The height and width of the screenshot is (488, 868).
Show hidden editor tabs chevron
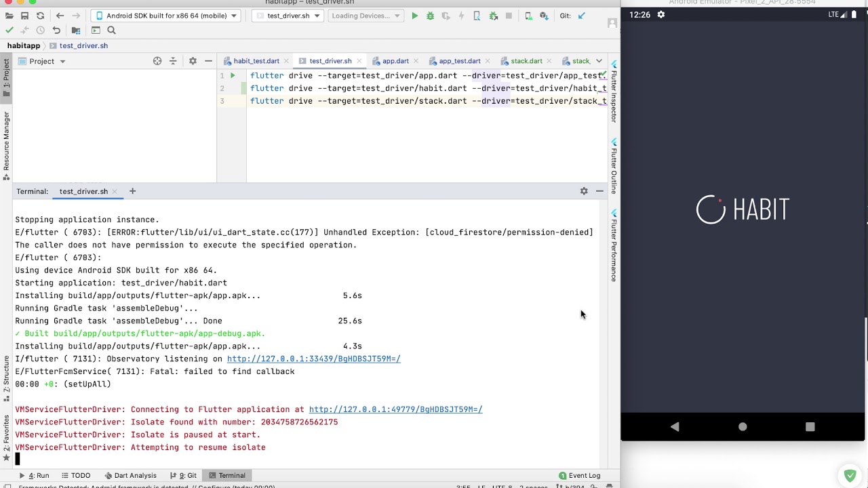pos(599,61)
